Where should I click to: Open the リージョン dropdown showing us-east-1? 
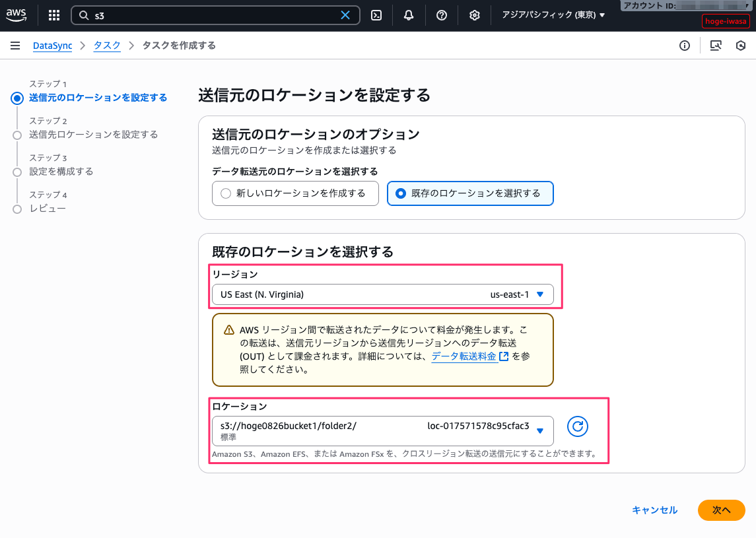pyautogui.click(x=383, y=294)
